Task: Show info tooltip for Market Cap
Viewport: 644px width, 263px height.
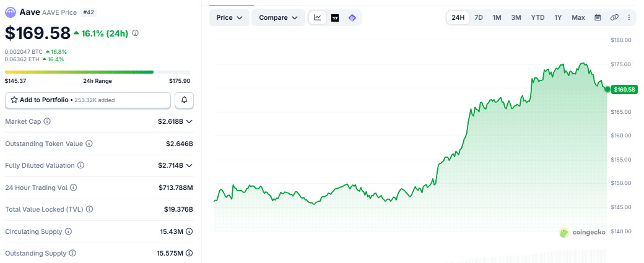Action: point(47,122)
